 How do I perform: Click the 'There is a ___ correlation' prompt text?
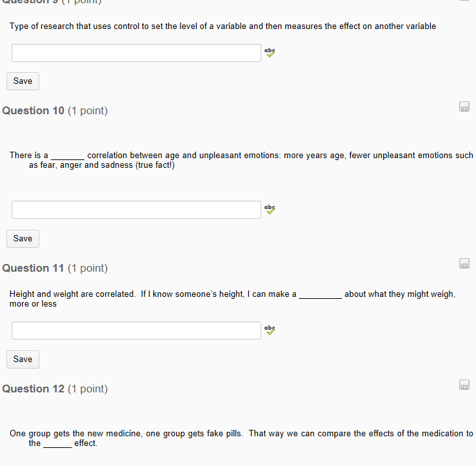241,160
